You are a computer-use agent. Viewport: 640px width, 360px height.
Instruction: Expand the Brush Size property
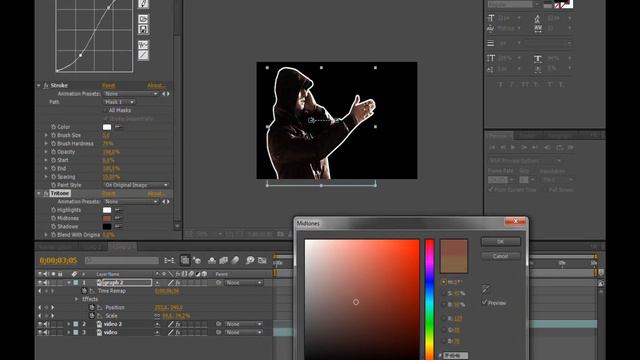click(46, 135)
